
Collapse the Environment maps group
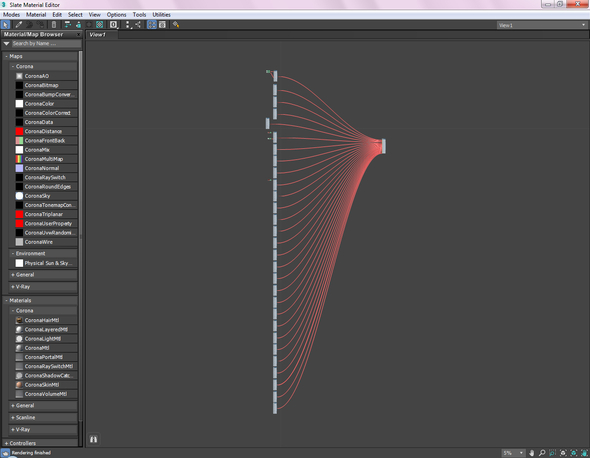click(x=43, y=253)
